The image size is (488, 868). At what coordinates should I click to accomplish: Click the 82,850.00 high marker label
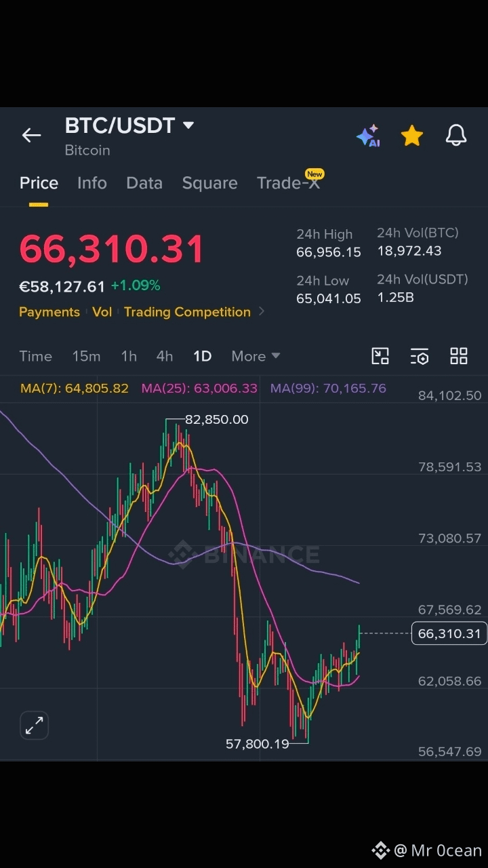click(x=216, y=420)
